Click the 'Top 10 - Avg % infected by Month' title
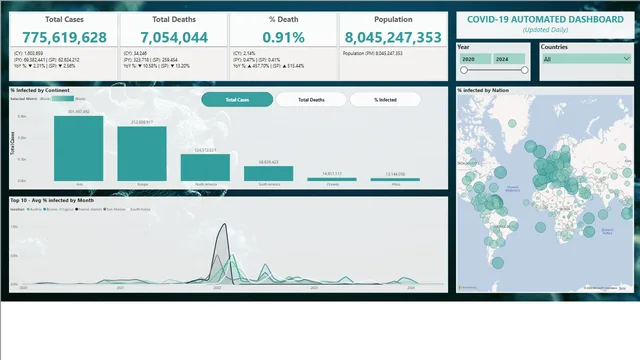This screenshot has width=640, height=360. [x=52, y=200]
